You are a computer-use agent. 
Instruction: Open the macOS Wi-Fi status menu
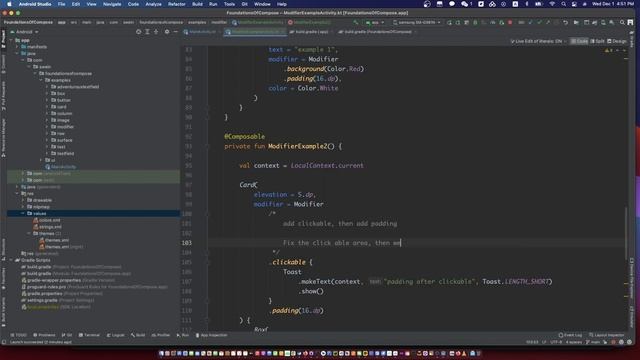point(552,4)
